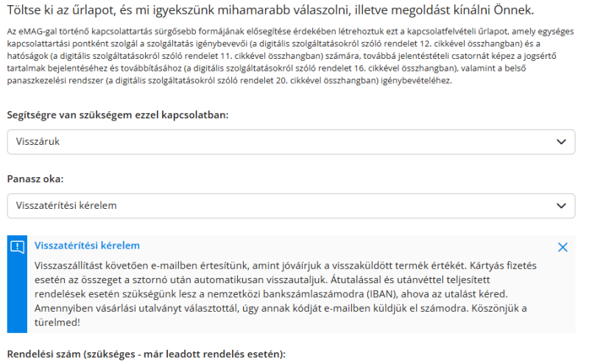Dismiss the blue refund notice with the X
Image resolution: width=589 pixels, height=364 pixels.
pyautogui.click(x=563, y=248)
